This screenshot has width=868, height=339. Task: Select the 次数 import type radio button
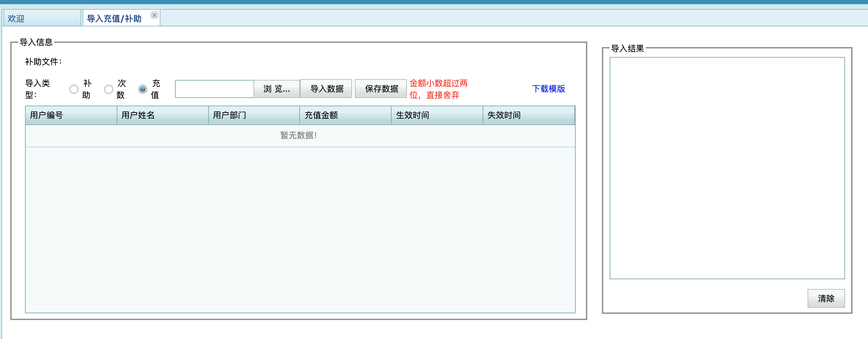tap(109, 89)
